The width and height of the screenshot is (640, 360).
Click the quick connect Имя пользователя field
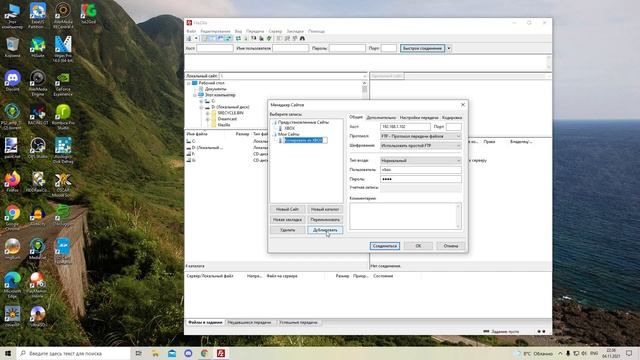point(290,48)
